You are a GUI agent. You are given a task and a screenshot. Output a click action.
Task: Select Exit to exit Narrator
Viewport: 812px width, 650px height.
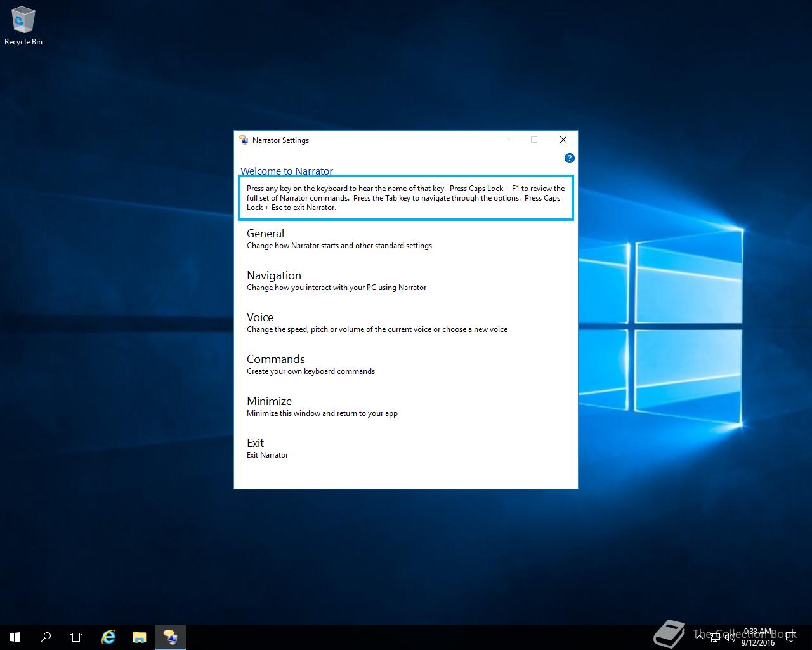click(267, 448)
